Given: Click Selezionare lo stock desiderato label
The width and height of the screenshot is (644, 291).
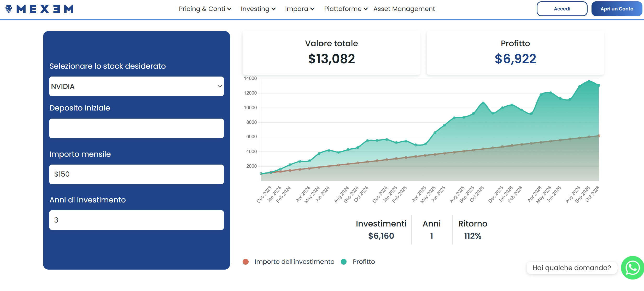Looking at the screenshot, I should click(108, 66).
